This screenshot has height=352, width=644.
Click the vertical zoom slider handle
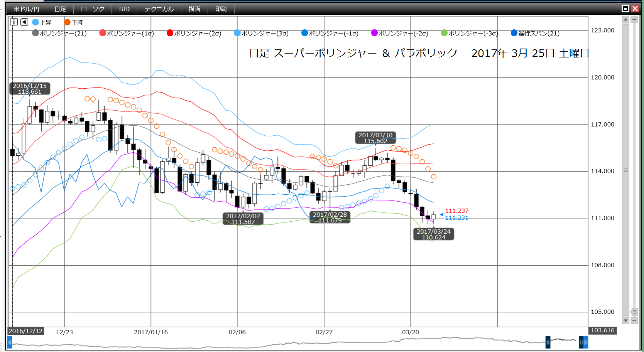pos(634,312)
